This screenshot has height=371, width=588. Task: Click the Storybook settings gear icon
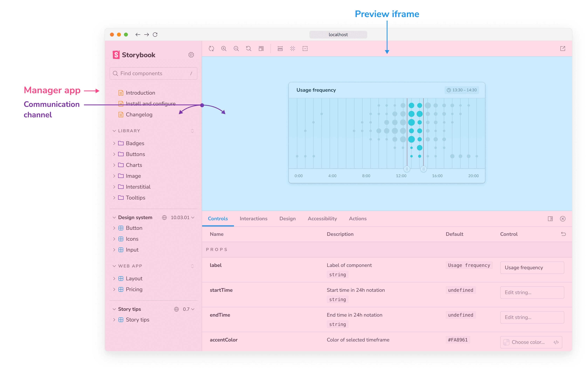(x=192, y=55)
